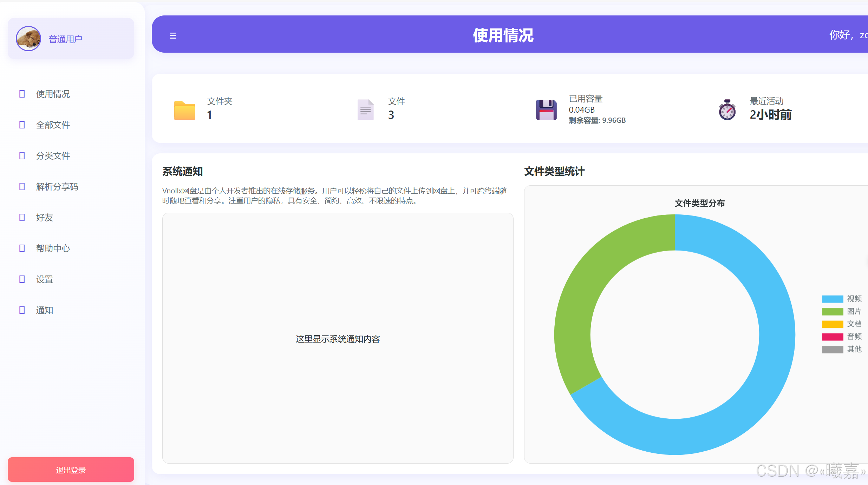868x485 pixels.
Task: Click icon beside 好友 in sidebar
Action: [x=22, y=217]
